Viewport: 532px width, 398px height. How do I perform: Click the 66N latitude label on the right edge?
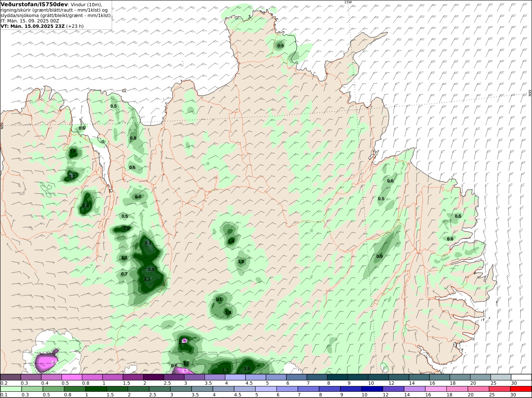(x=530, y=93)
